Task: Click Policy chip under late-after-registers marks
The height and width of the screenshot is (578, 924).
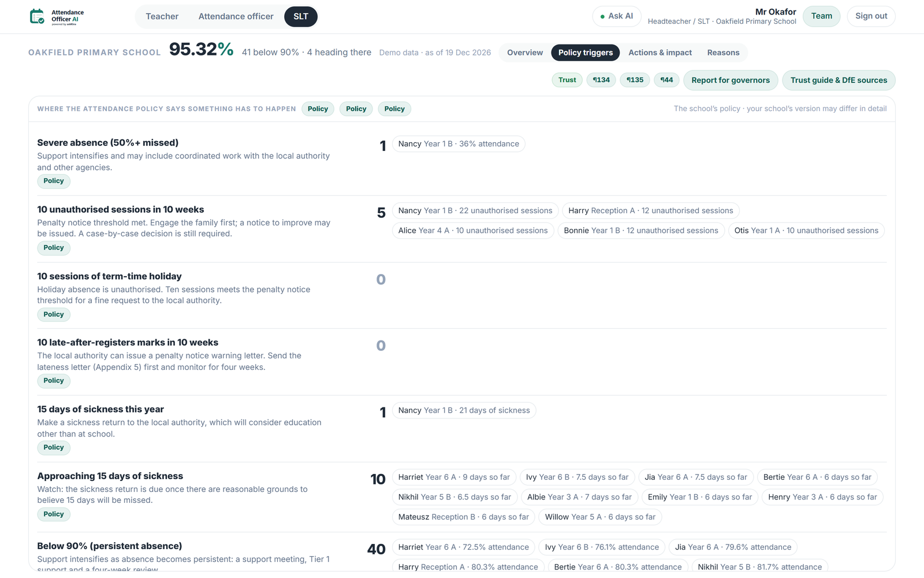Action: click(54, 380)
